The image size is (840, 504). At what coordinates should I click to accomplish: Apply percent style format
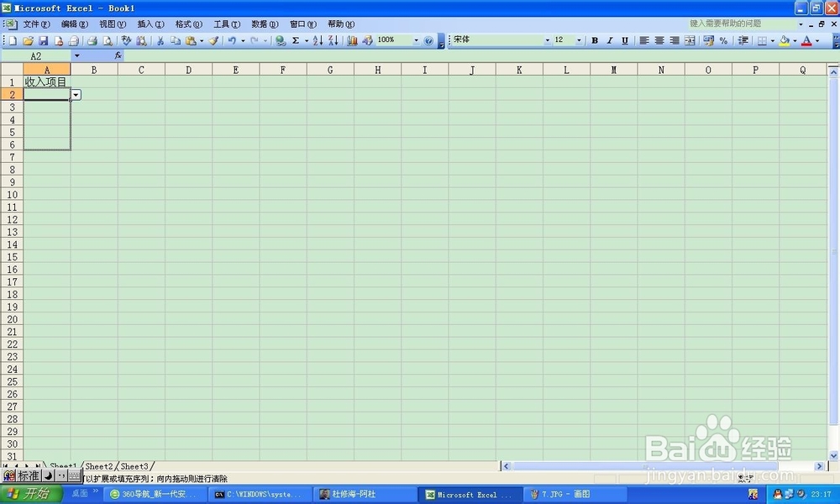click(x=724, y=40)
